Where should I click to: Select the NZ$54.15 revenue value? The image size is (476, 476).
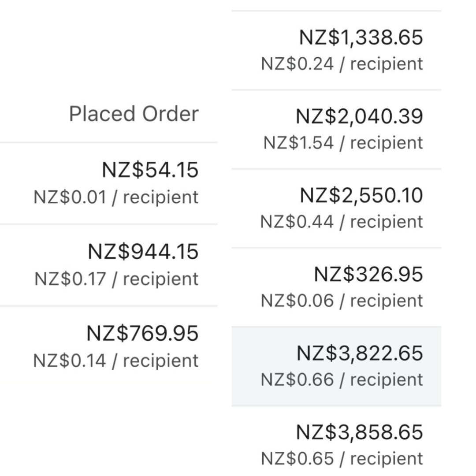pyautogui.click(x=150, y=170)
